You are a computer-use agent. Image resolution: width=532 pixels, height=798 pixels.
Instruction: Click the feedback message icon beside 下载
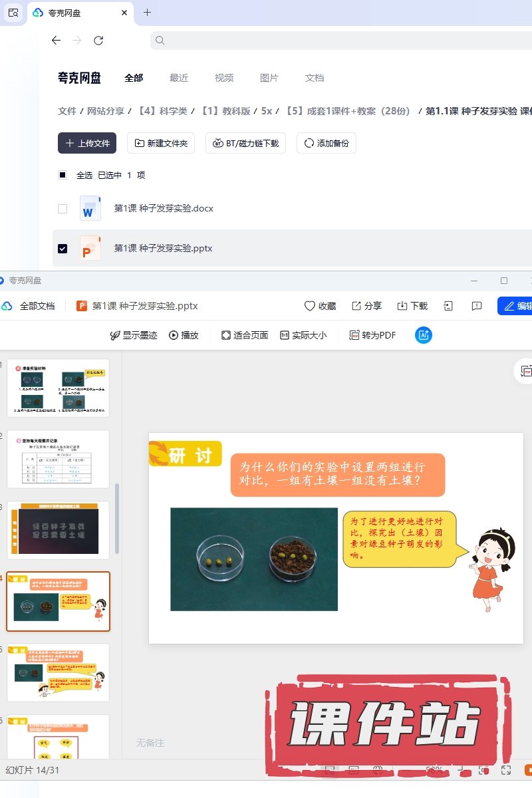[x=476, y=306]
